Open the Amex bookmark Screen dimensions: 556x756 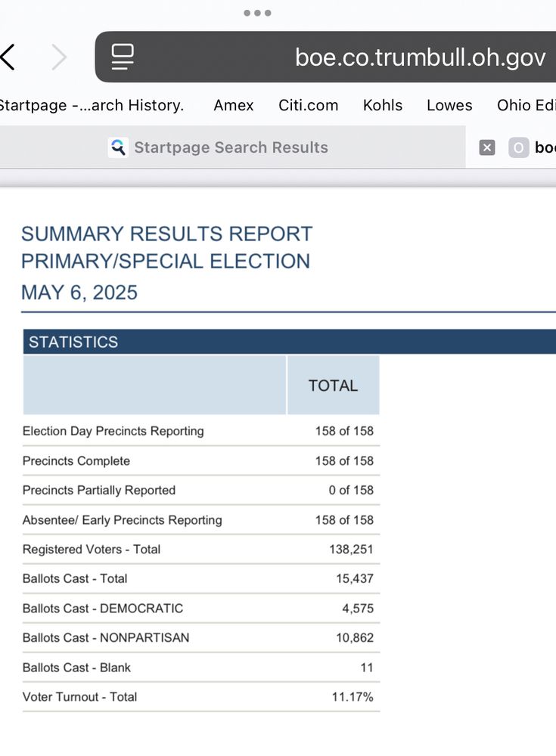point(234,105)
